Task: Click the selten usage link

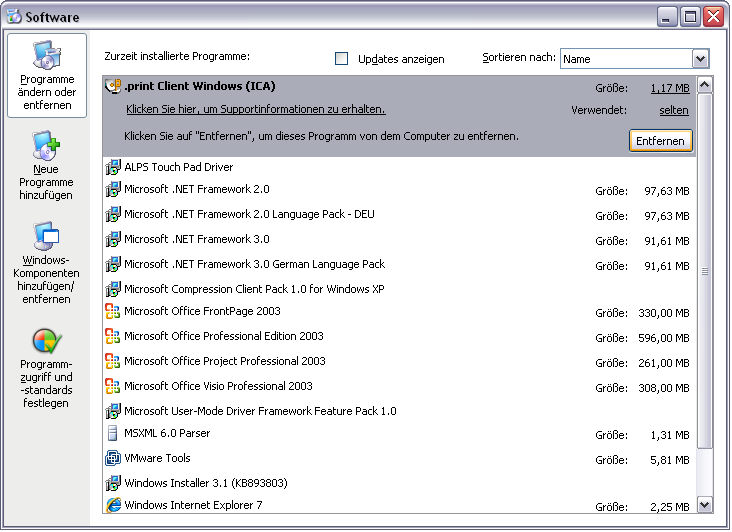Action: pos(674,110)
